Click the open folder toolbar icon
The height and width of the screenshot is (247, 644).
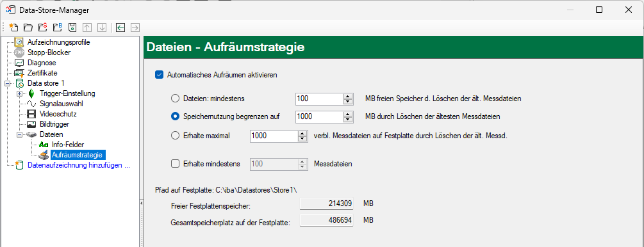[28, 28]
